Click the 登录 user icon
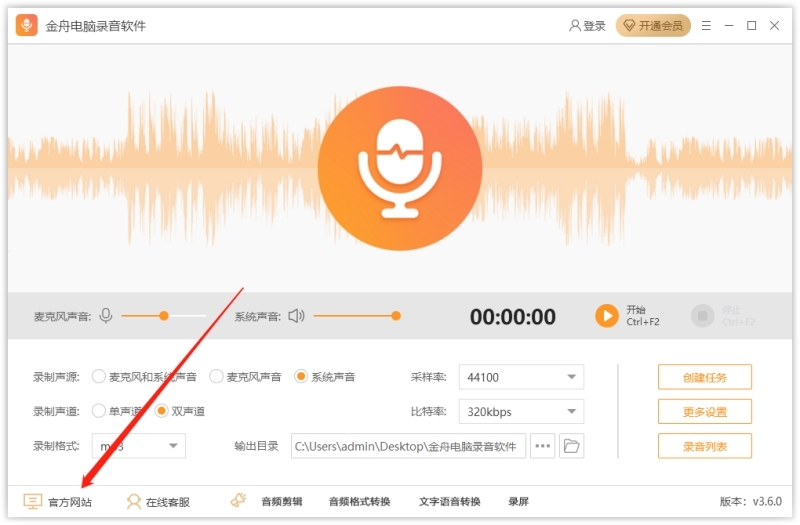800x525 pixels. (x=574, y=26)
